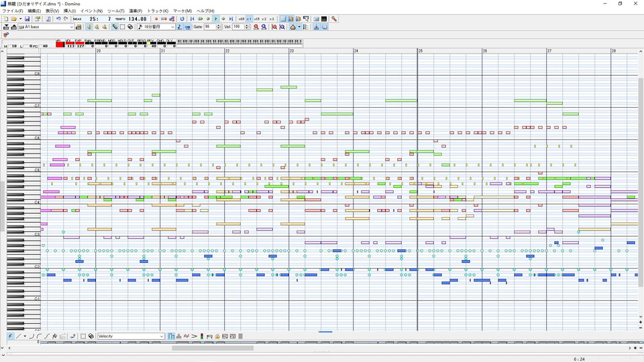This screenshot has width=644, height=362.
Task: Open the イベント(N) menu
Action: point(91,11)
